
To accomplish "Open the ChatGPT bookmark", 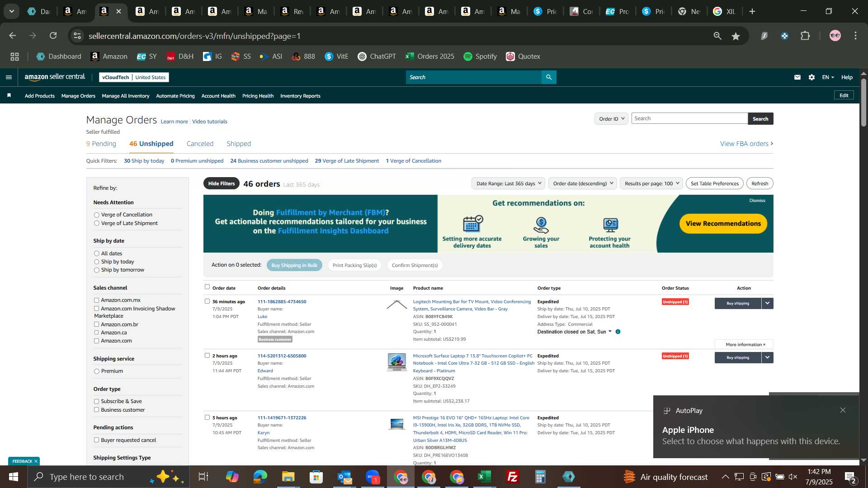I will [377, 56].
